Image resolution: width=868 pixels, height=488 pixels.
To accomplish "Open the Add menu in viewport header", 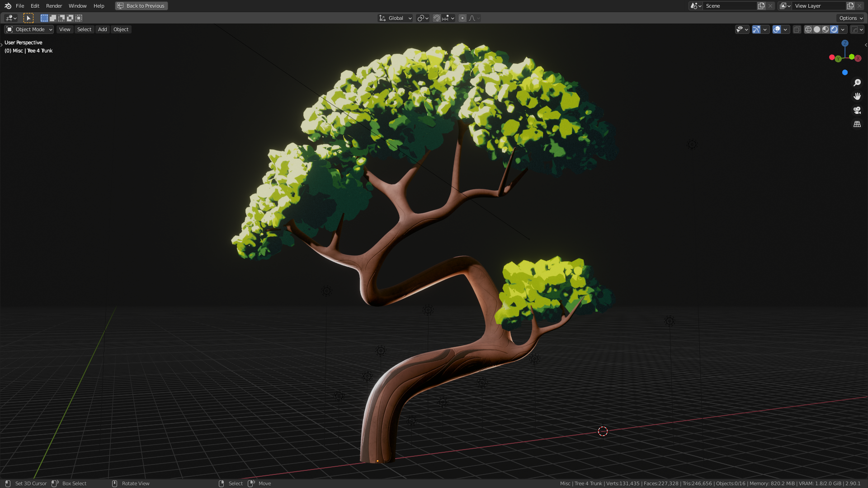I will 103,29.
